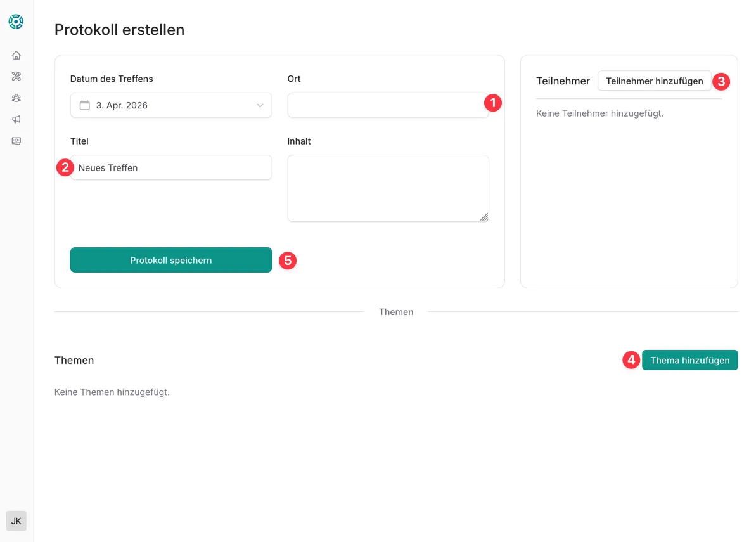Go to the home page icon

pyautogui.click(x=16, y=56)
